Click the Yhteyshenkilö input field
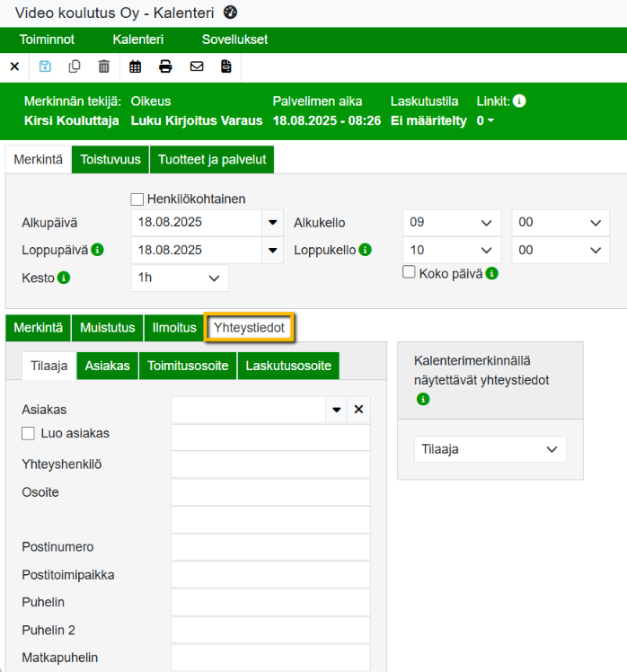Screen dimensions: 627x672 [270, 464]
